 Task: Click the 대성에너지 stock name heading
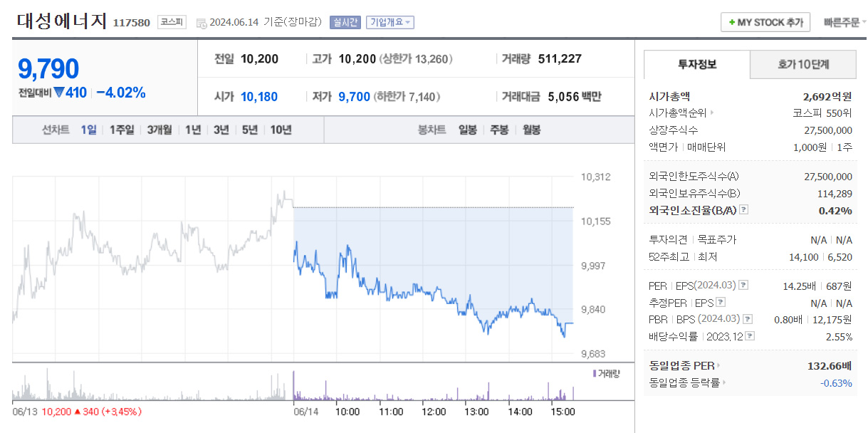pos(61,21)
